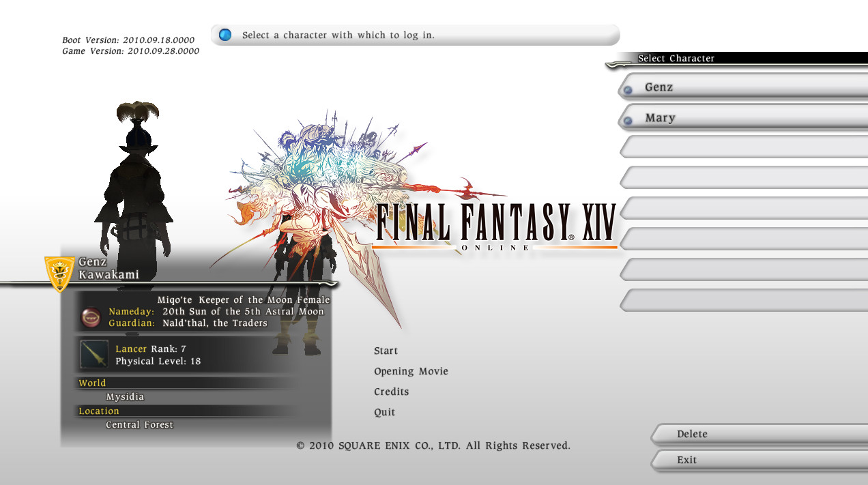Click the Boot Version text

click(x=128, y=40)
